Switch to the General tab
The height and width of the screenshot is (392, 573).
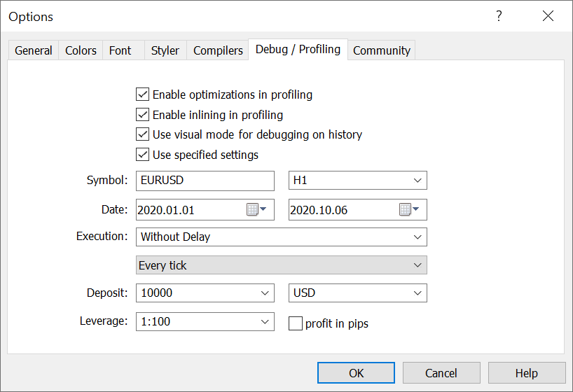[34, 50]
